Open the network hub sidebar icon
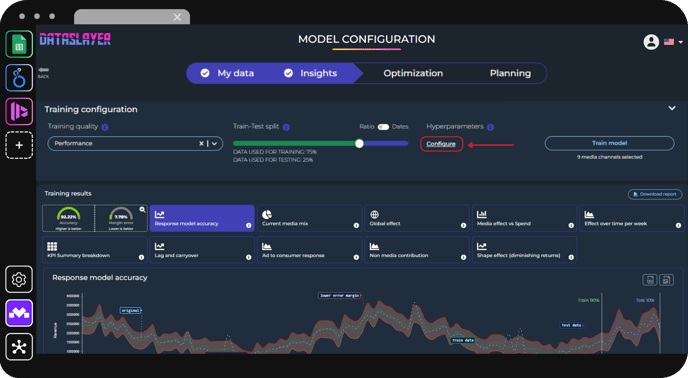The height and width of the screenshot is (378, 688). (19, 347)
